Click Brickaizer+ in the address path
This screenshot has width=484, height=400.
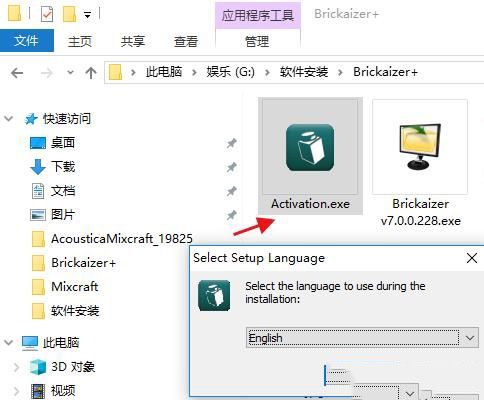[x=385, y=72]
